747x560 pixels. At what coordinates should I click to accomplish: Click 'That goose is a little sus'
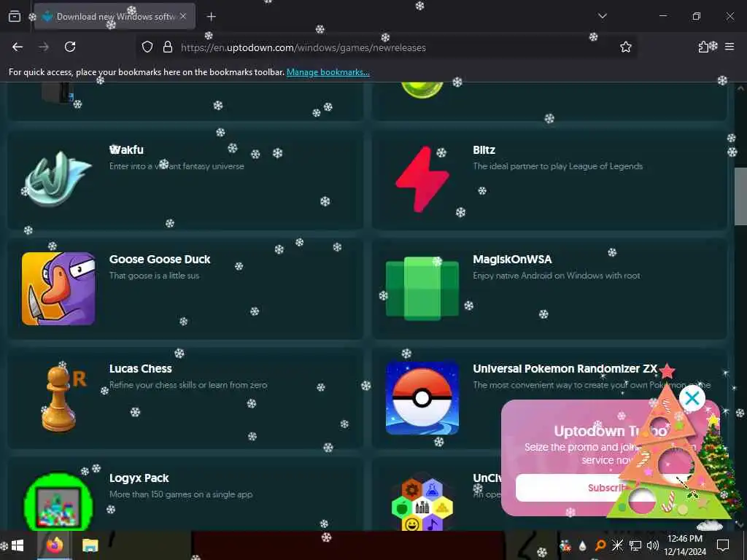pyautogui.click(x=155, y=276)
